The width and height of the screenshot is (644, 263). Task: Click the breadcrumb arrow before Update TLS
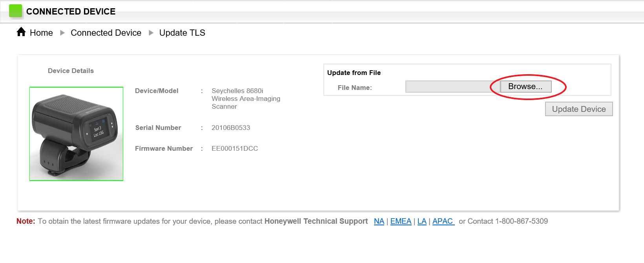point(151,33)
